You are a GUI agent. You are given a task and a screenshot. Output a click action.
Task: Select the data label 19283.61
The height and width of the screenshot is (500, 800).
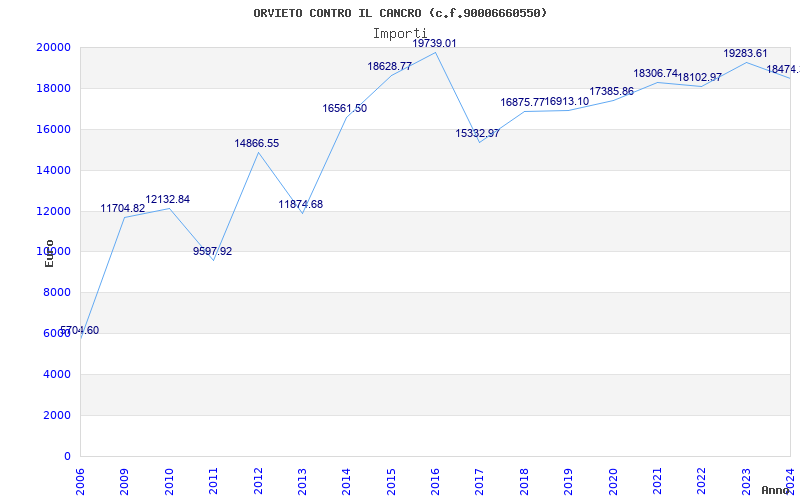click(x=745, y=54)
